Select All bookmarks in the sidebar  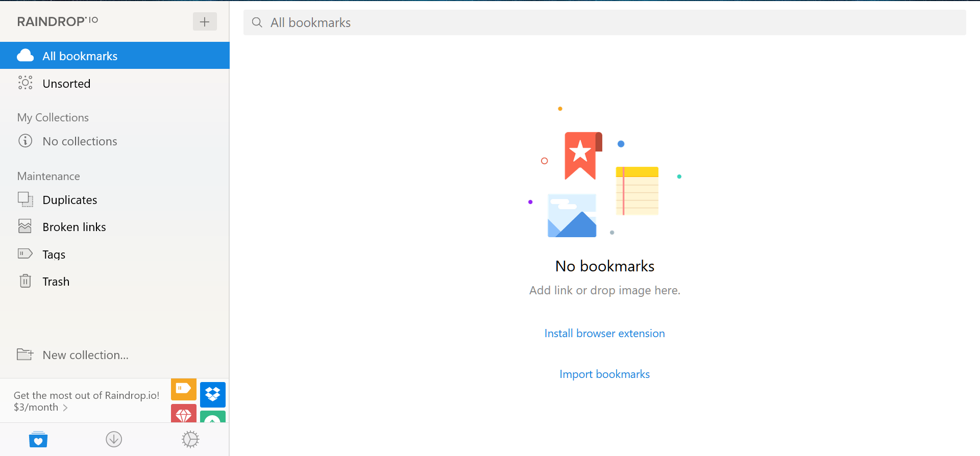click(115, 56)
